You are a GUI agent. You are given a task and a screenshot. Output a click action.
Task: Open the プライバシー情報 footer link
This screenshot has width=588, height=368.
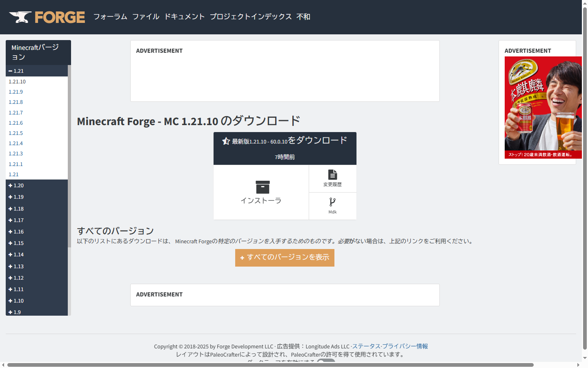point(406,346)
